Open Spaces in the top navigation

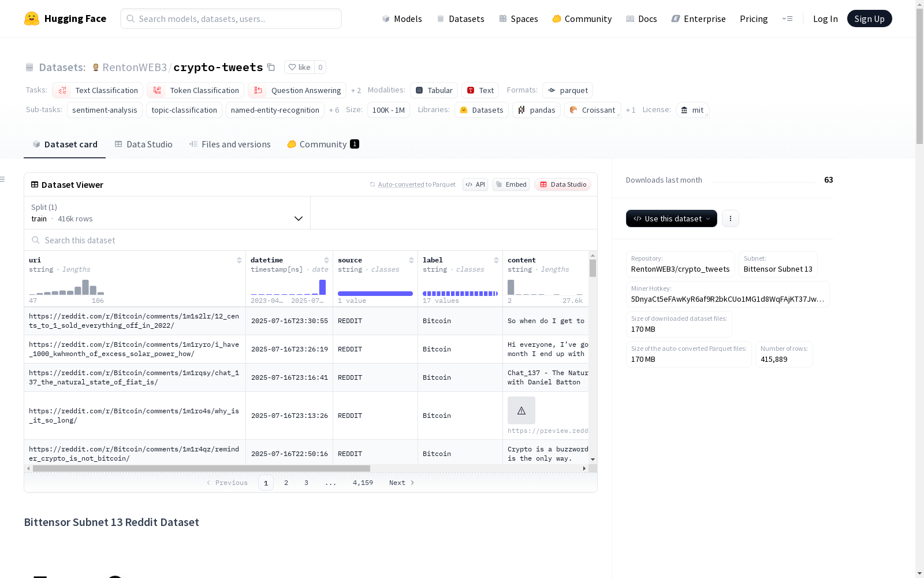click(x=519, y=18)
